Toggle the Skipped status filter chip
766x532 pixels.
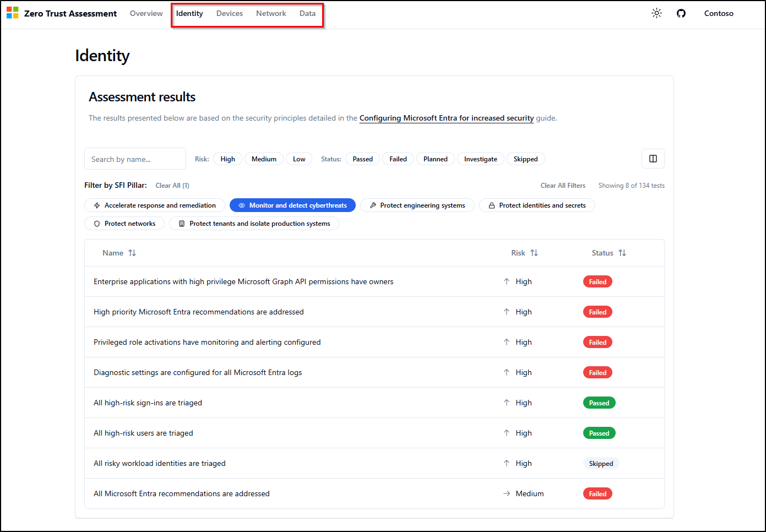point(526,159)
